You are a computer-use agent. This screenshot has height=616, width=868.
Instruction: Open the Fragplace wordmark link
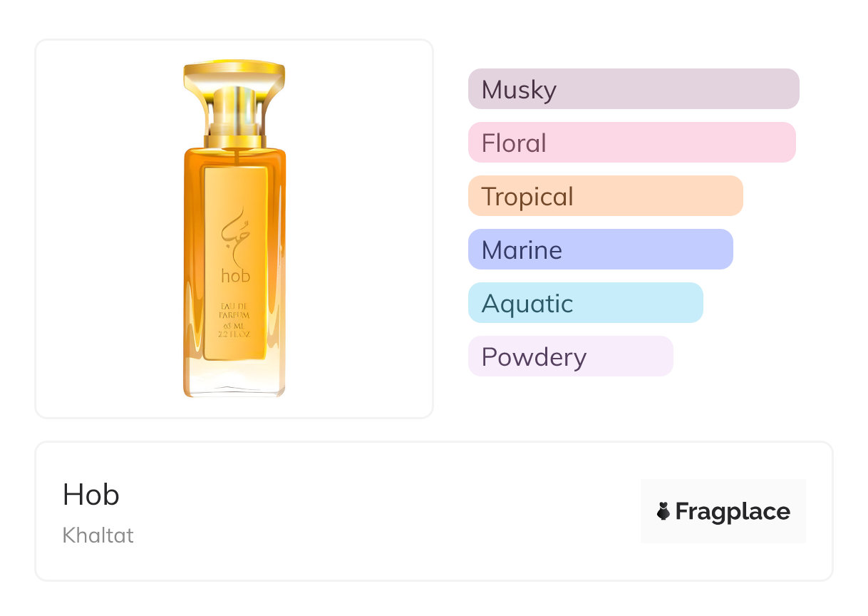(733, 511)
